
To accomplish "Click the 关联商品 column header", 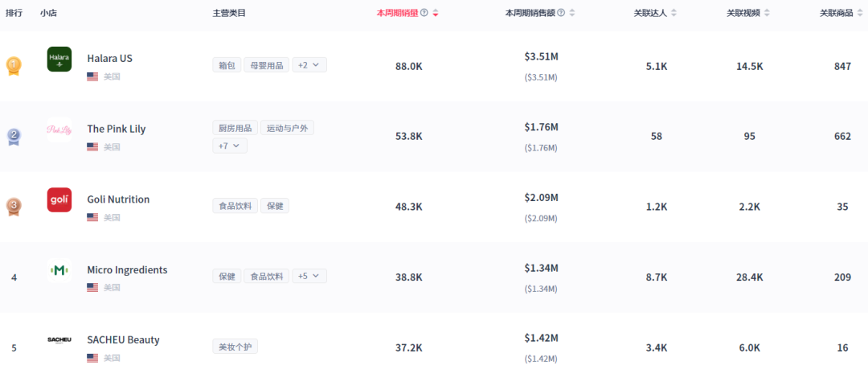I will tap(836, 13).
